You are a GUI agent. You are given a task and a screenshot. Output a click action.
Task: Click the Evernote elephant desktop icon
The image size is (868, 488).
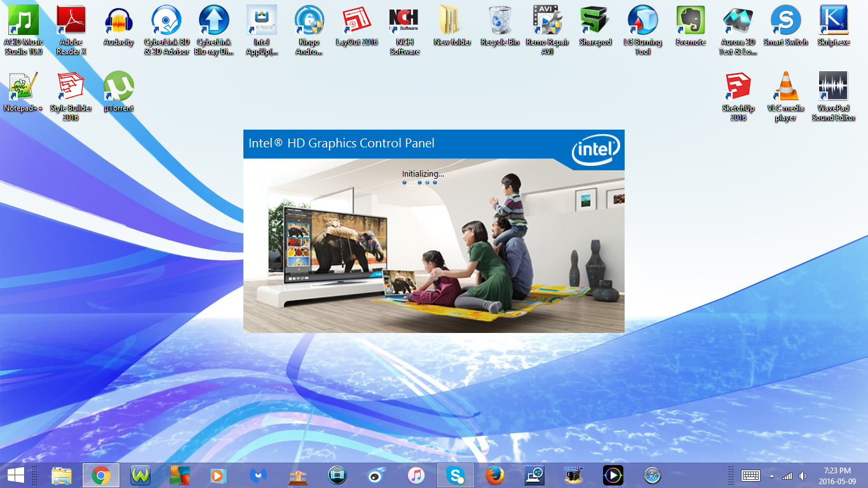click(x=691, y=26)
